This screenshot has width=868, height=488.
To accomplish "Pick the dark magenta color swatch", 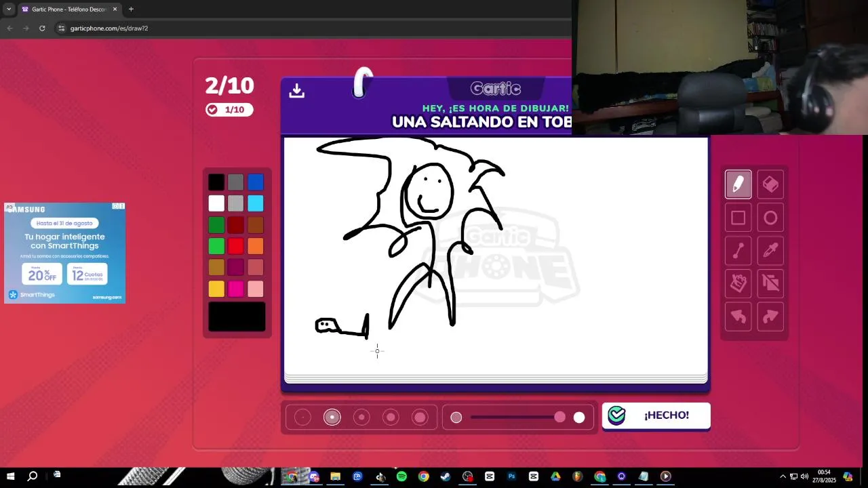I will [235, 267].
